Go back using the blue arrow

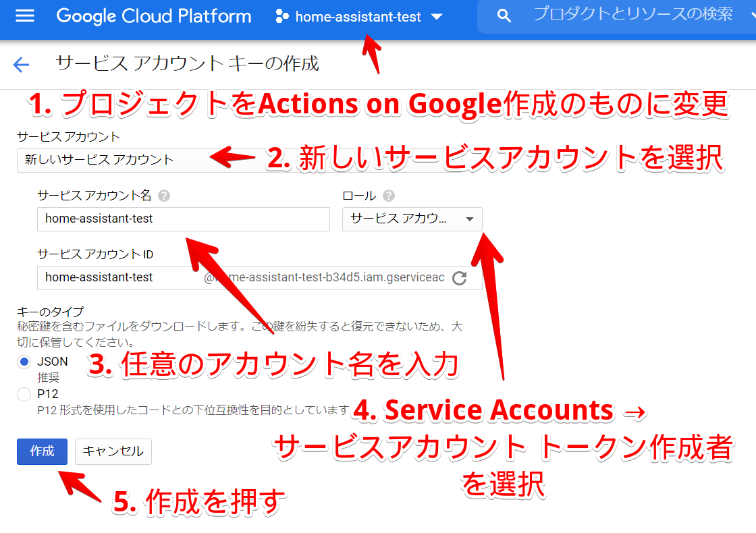pos(21,64)
